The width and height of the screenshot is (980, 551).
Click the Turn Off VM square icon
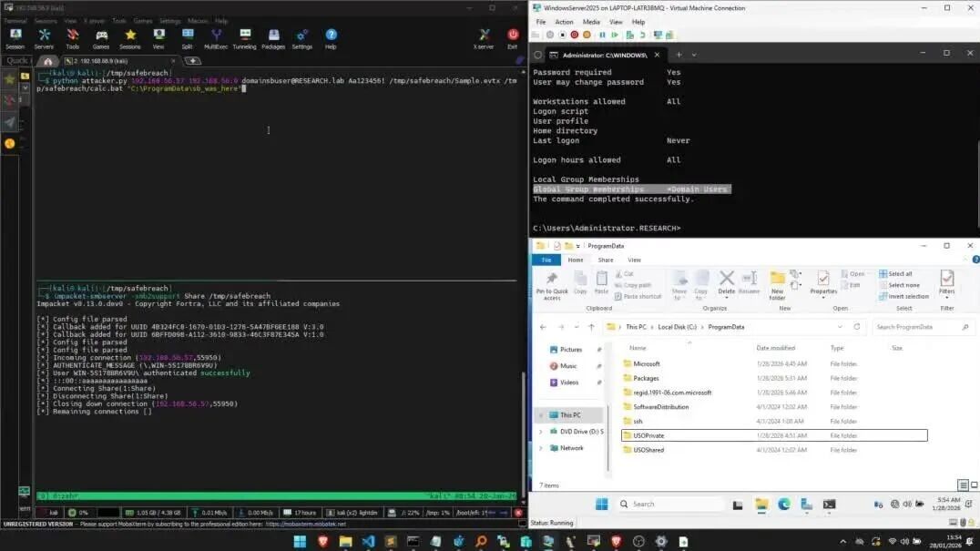pyautogui.click(x=562, y=35)
